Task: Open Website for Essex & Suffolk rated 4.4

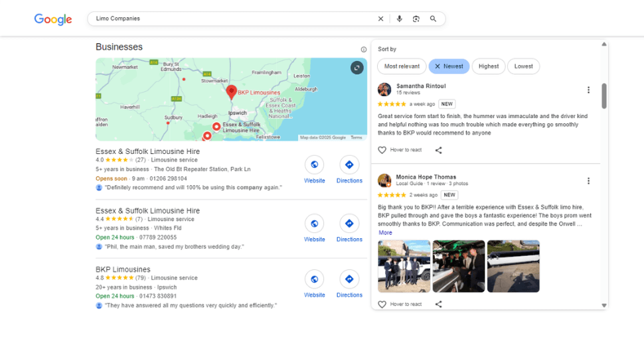Action: (314, 228)
